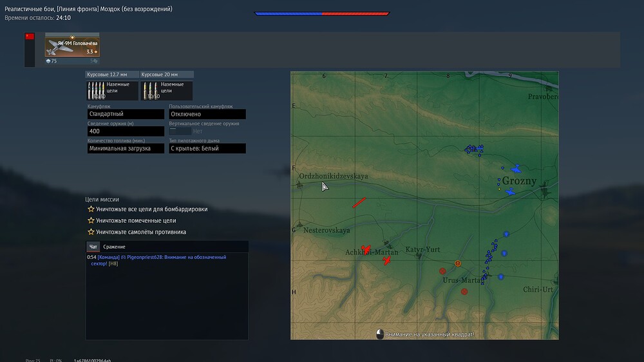The height and width of the screenshot is (362, 644).
Task: Open aerobatic smoke dropdown С крыльев: Белый
Action: point(207,148)
